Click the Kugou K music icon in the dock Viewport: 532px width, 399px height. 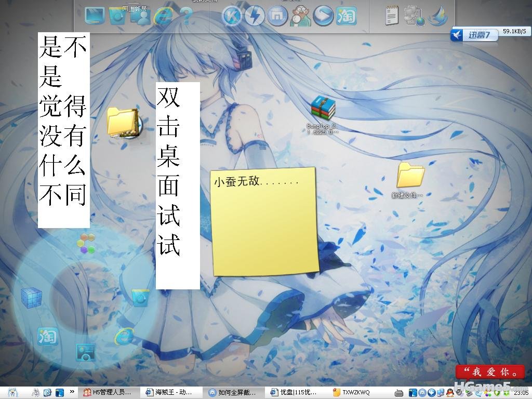[232, 16]
